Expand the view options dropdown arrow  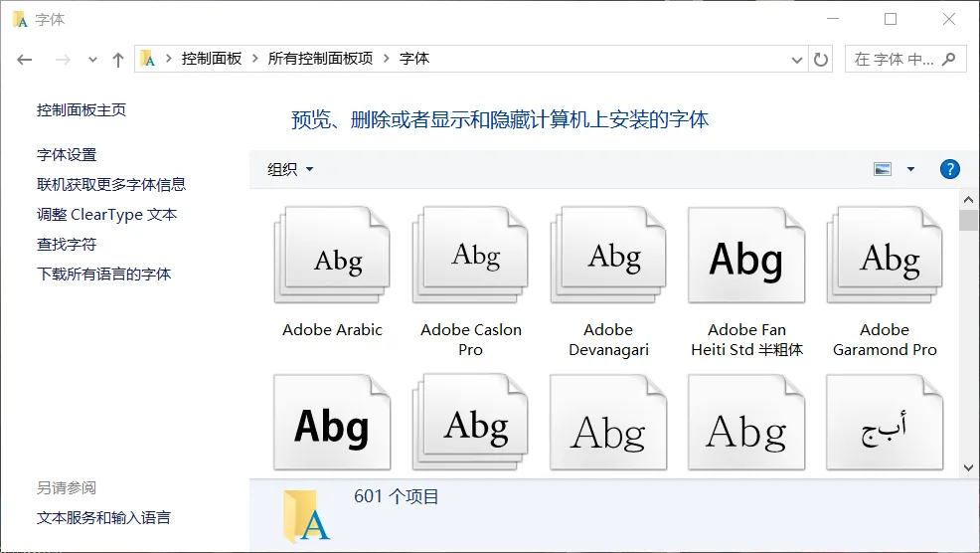pos(910,169)
